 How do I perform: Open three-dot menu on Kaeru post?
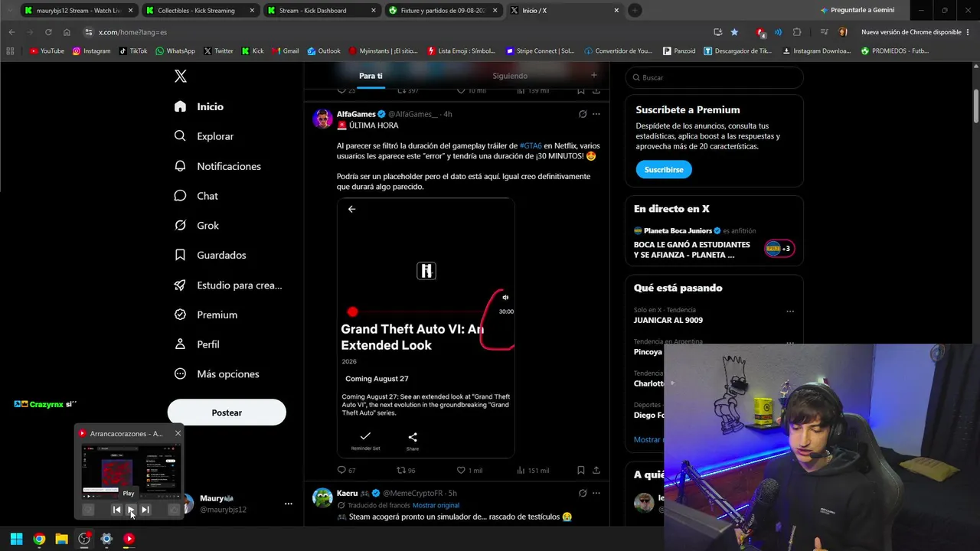596,493
